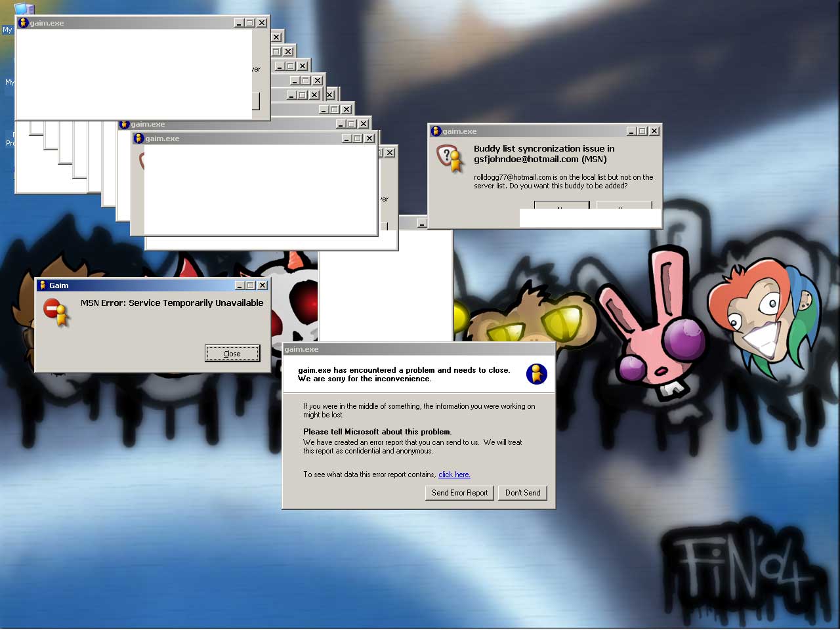The image size is (840, 630).
Task: Minimize the Gaim MSN Error dialog
Action: tap(240, 285)
